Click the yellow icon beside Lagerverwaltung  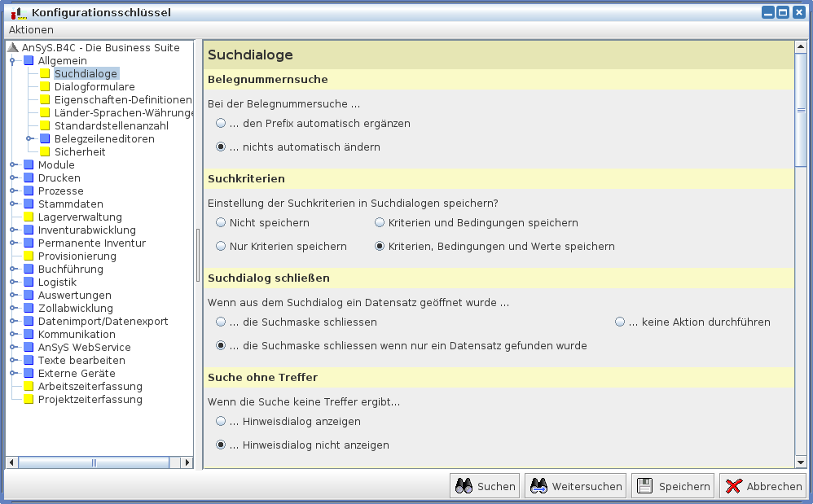click(29, 217)
